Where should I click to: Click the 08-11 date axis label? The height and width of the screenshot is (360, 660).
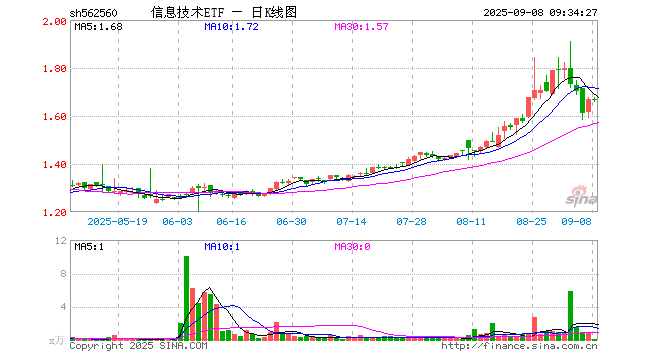[x=471, y=221]
